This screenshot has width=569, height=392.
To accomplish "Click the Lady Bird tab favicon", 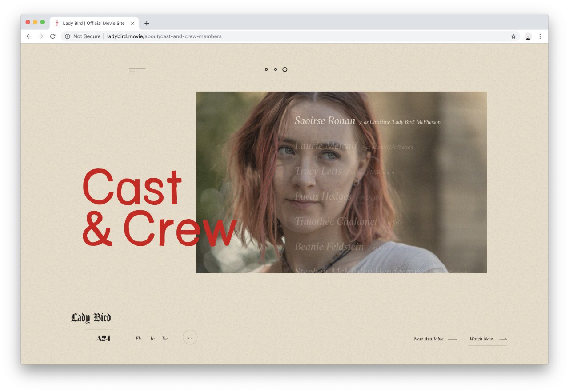I will click(x=57, y=23).
